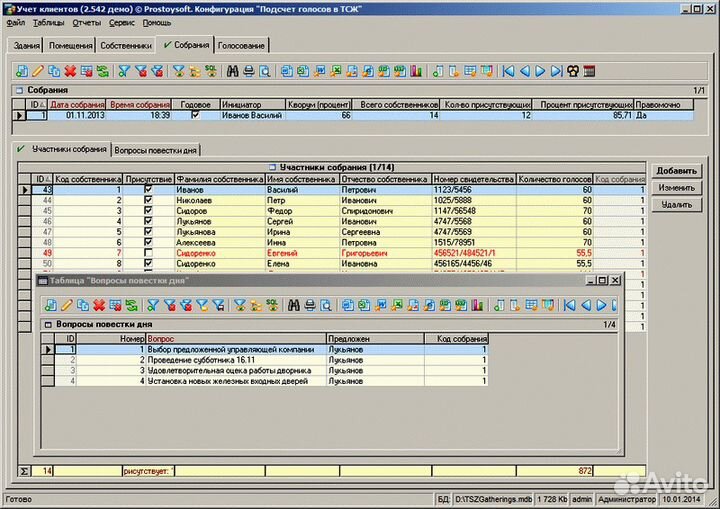Switch to Вопросы повестки дня tab
Screen dimensions: 720x509
click(156, 149)
